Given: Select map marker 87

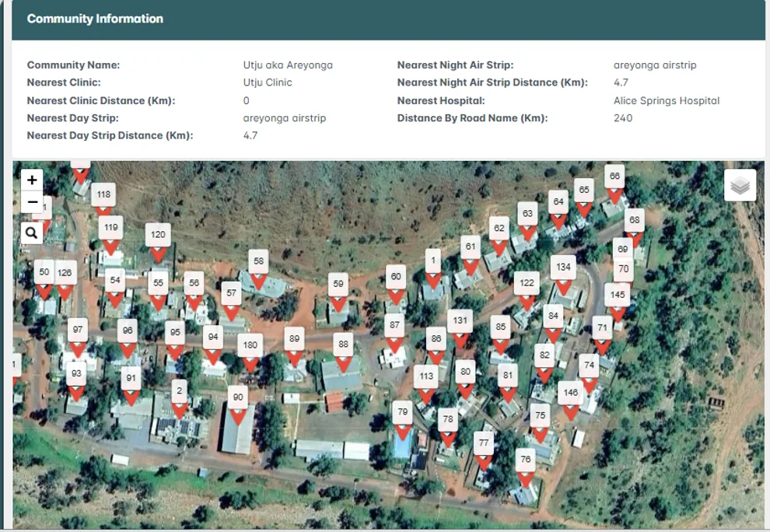Looking at the screenshot, I should pyautogui.click(x=395, y=333).
